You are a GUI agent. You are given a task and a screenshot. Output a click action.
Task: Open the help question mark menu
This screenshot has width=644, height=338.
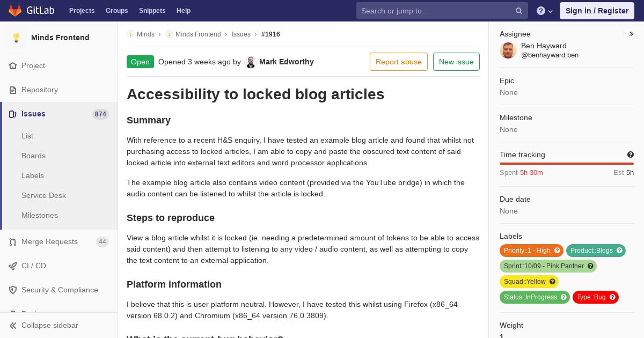tap(545, 11)
